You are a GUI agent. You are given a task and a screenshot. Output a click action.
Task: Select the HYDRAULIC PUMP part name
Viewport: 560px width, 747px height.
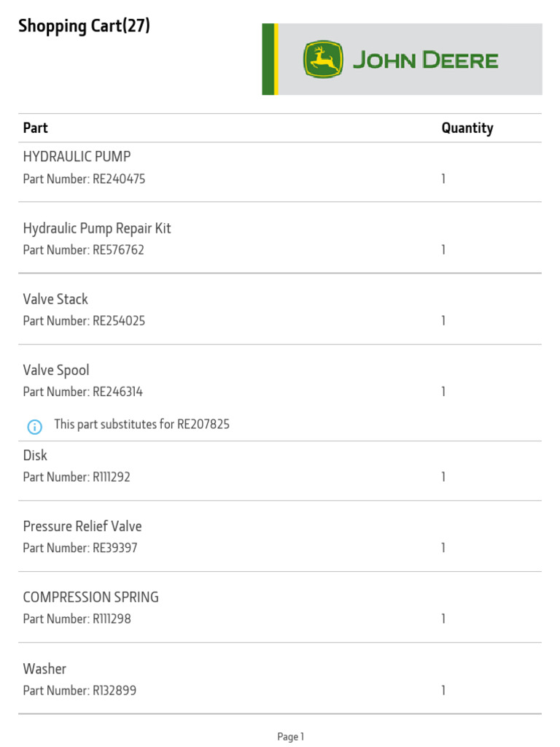77,156
